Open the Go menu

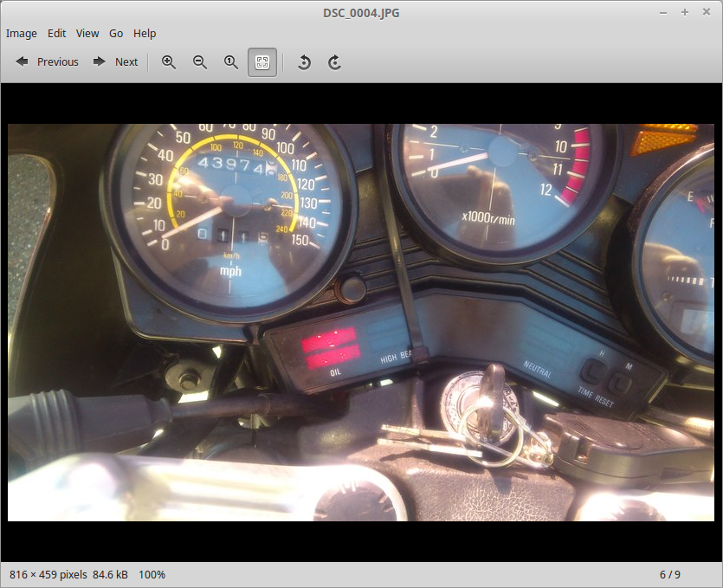pos(116,33)
